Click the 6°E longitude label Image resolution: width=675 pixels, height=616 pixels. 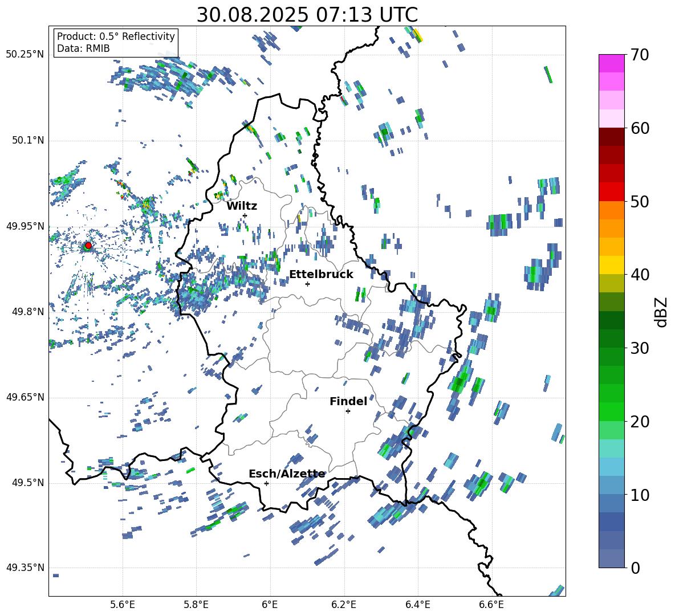click(270, 605)
